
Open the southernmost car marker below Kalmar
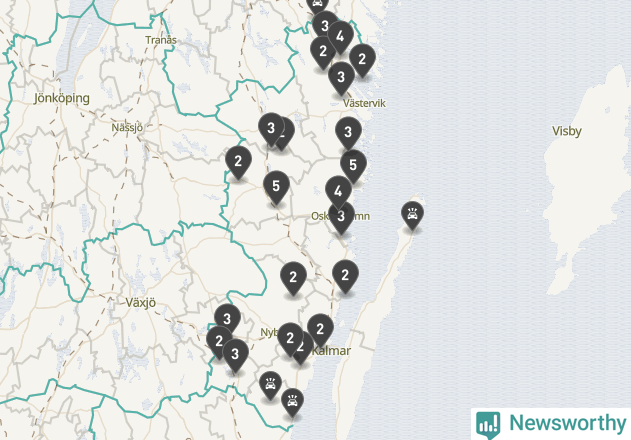(292, 401)
